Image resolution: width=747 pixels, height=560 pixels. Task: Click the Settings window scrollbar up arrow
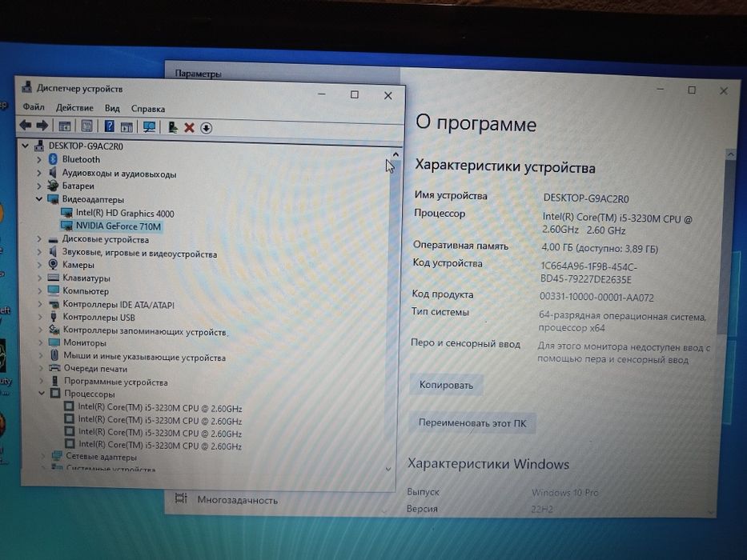coord(730,154)
